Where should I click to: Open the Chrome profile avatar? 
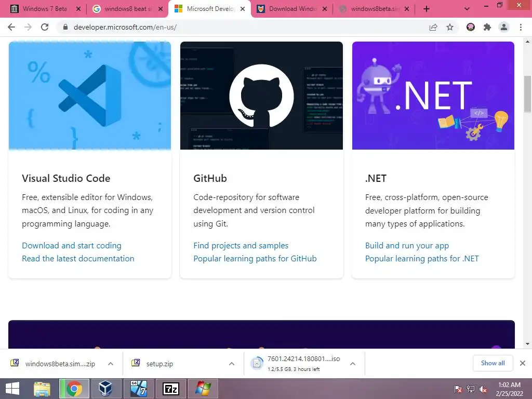pos(504,27)
